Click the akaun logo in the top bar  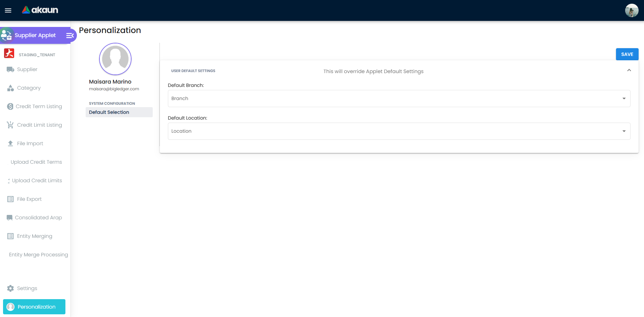pyautogui.click(x=39, y=10)
